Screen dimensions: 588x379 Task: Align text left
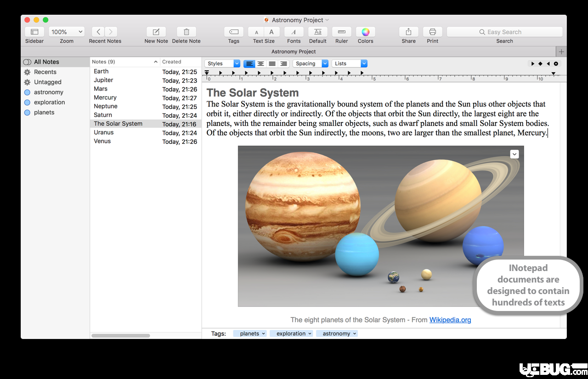(x=249, y=63)
